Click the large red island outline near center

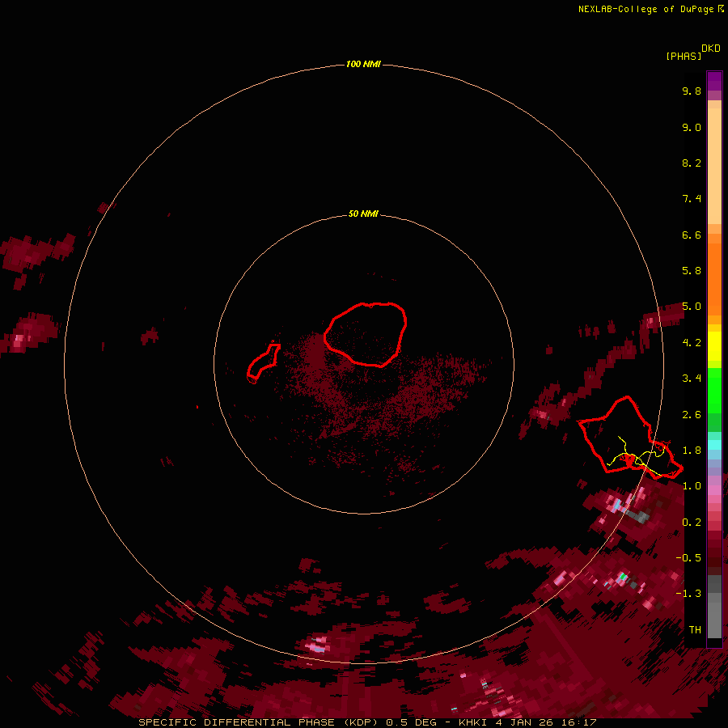pyautogui.click(x=366, y=334)
